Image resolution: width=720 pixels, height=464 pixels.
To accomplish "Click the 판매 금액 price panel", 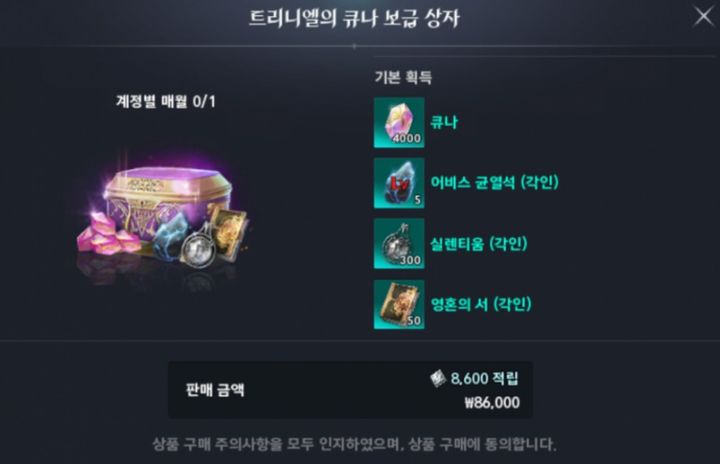I will [x=350, y=390].
